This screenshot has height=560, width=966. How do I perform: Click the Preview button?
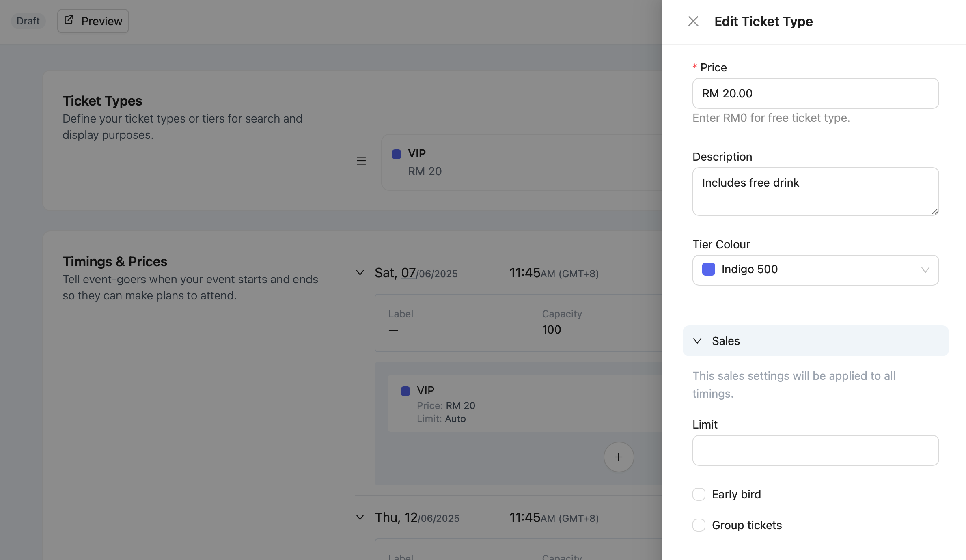pyautogui.click(x=93, y=21)
